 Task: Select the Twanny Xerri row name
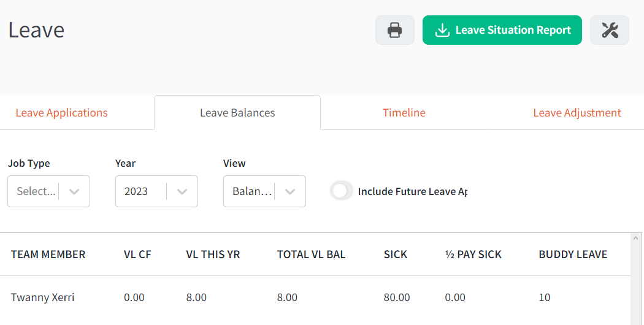pyautogui.click(x=43, y=297)
